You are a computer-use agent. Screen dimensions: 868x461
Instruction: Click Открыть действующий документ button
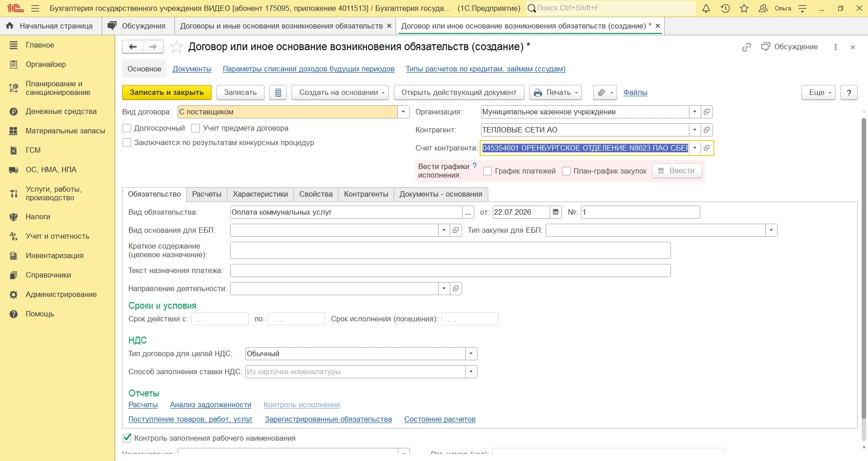click(x=459, y=92)
